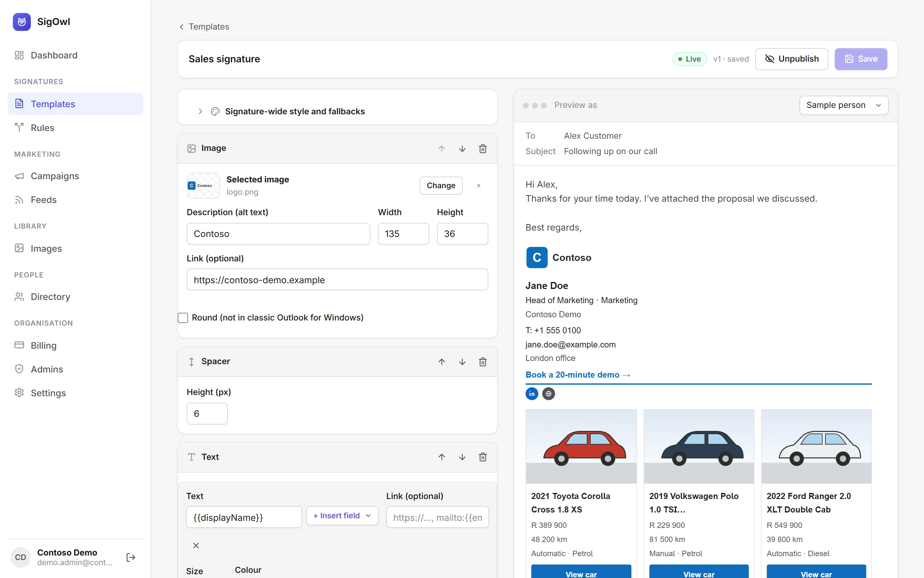Open the Insert field dropdown
This screenshot has height=578, width=924.
click(342, 516)
